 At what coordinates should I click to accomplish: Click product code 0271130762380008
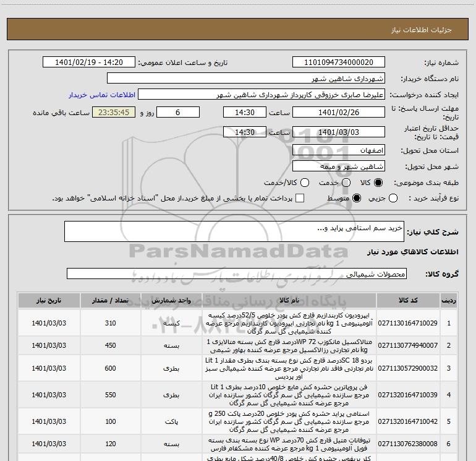pyautogui.click(x=408, y=444)
